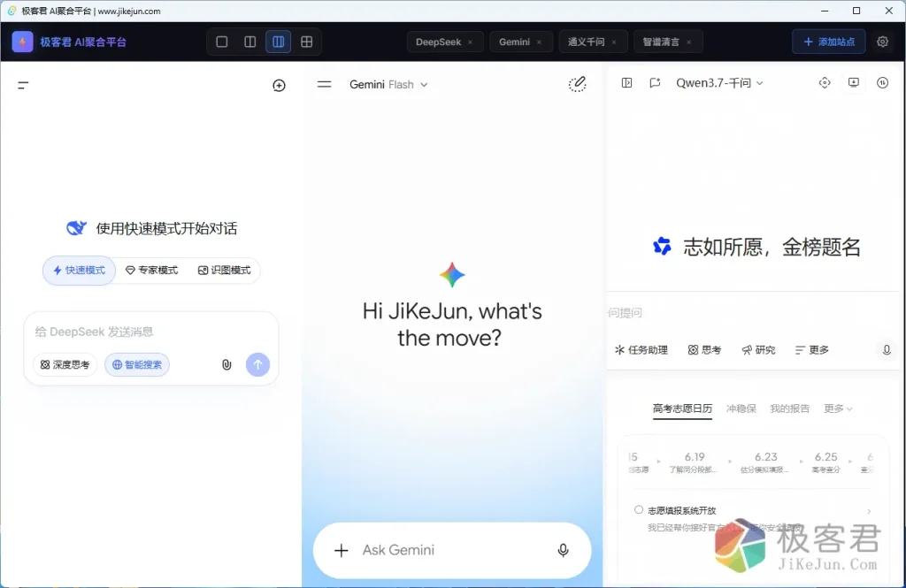Image resolution: width=906 pixels, height=588 pixels.
Task: Maximize the application window
Action: pyautogui.click(x=856, y=11)
